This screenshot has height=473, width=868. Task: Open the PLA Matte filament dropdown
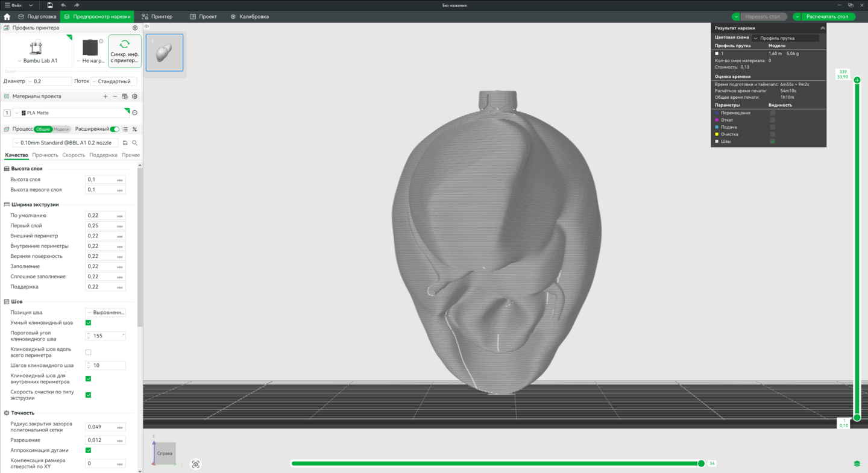[x=71, y=113]
